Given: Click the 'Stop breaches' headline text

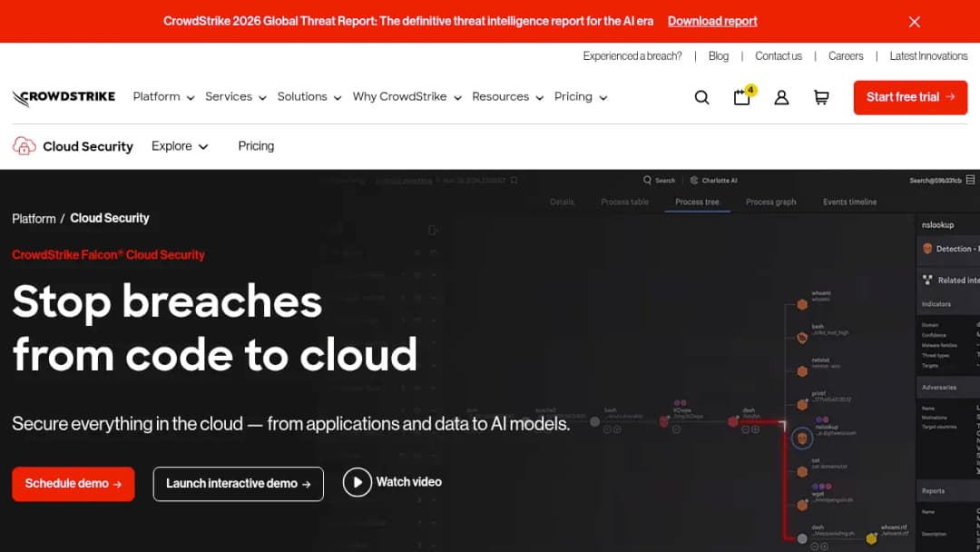Looking at the screenshot, I should 167,302.
